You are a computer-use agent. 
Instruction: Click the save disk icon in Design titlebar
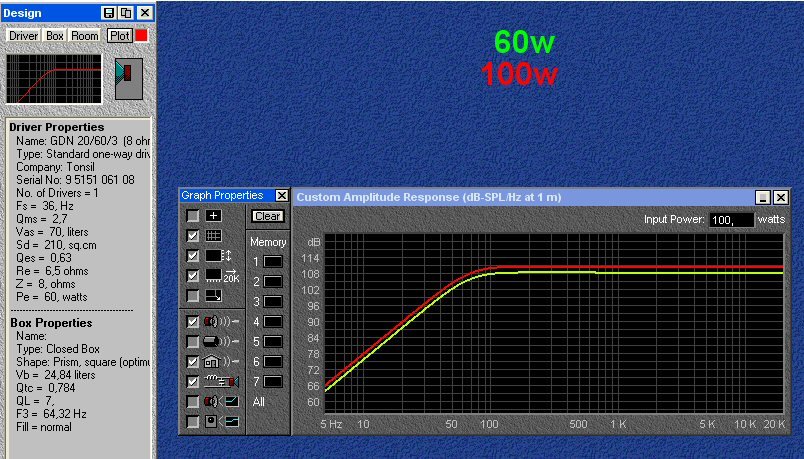click(109, 13)
